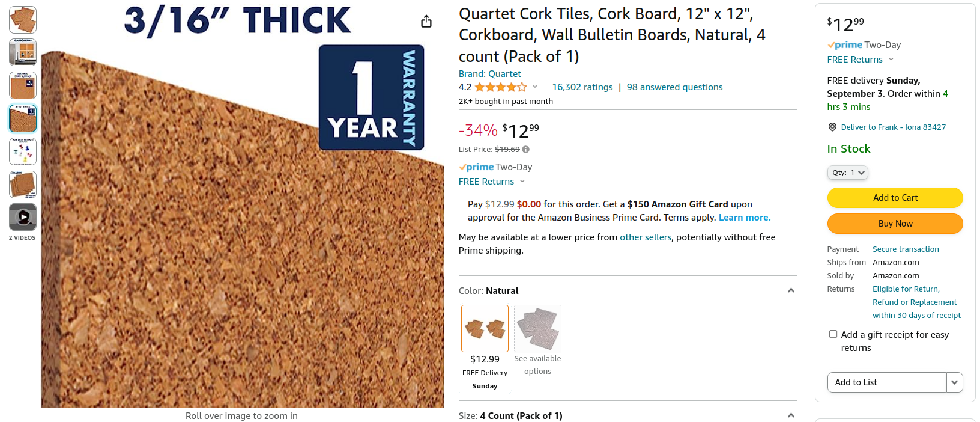Screen dimensions: 980x422
Task: Open the Qty dropdown
Action: point(847,173)
